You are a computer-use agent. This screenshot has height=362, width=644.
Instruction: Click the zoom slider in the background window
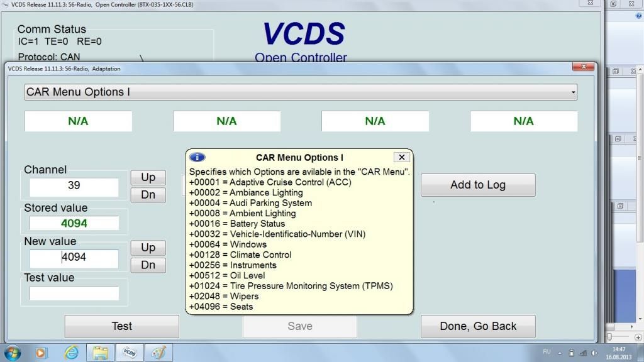(x=609, y=337)
